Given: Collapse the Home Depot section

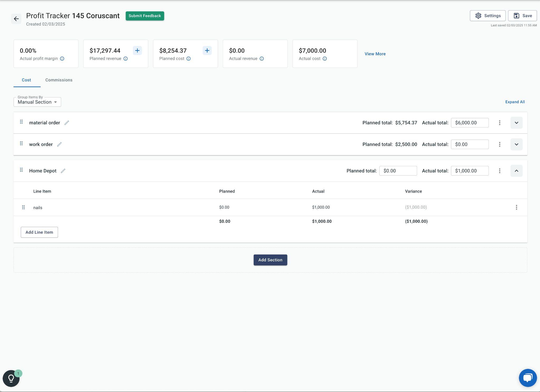Looking at the screenshot, I should coord(516,171).
